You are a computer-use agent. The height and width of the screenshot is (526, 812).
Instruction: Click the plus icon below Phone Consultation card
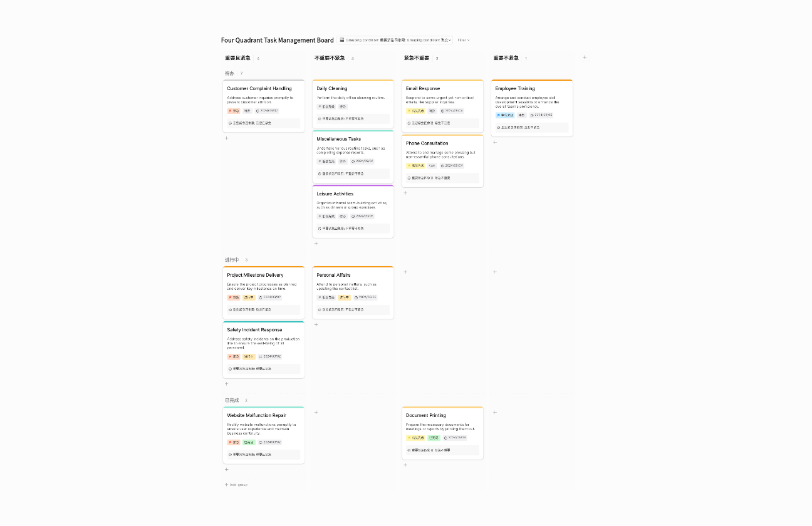pyautogui.click(x=405, y=193)
